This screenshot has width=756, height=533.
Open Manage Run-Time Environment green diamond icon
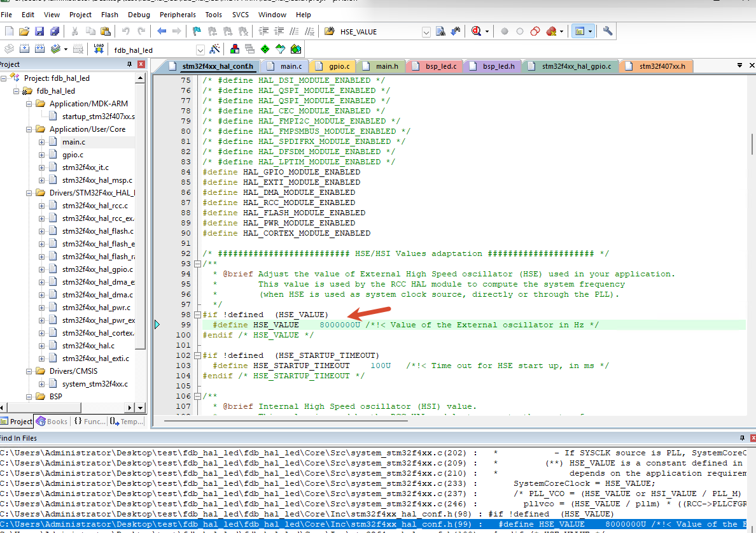[265, 49]
